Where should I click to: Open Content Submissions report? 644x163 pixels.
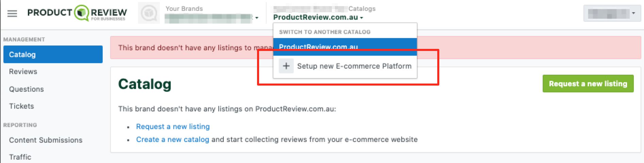(46, 140)
